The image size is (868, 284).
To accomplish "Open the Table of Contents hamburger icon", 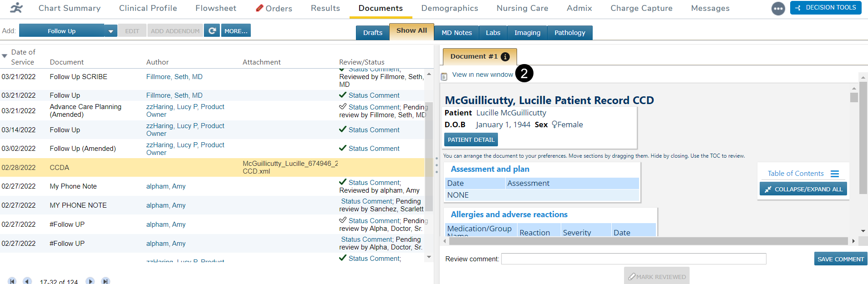I will tap(834, 174).
